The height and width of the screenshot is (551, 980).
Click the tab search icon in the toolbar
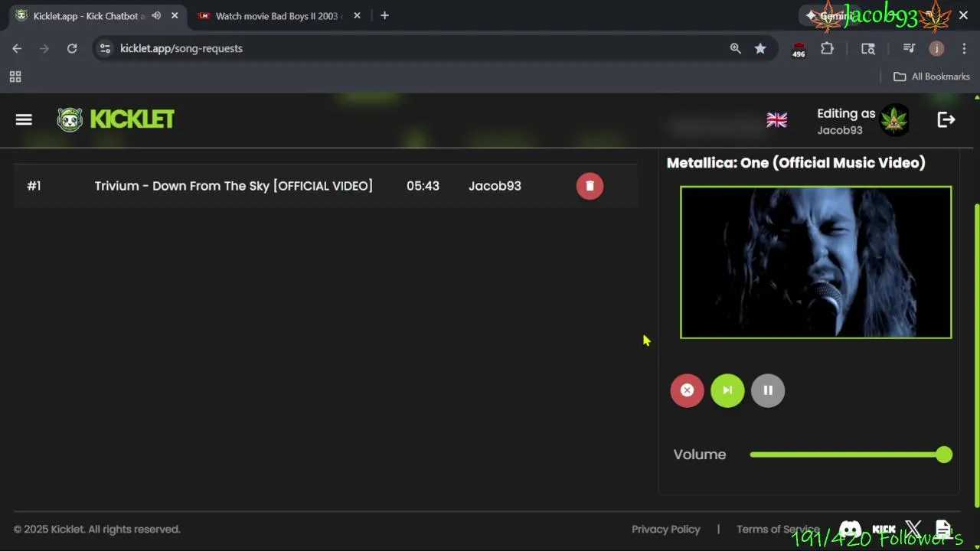(x=868, y=48)
